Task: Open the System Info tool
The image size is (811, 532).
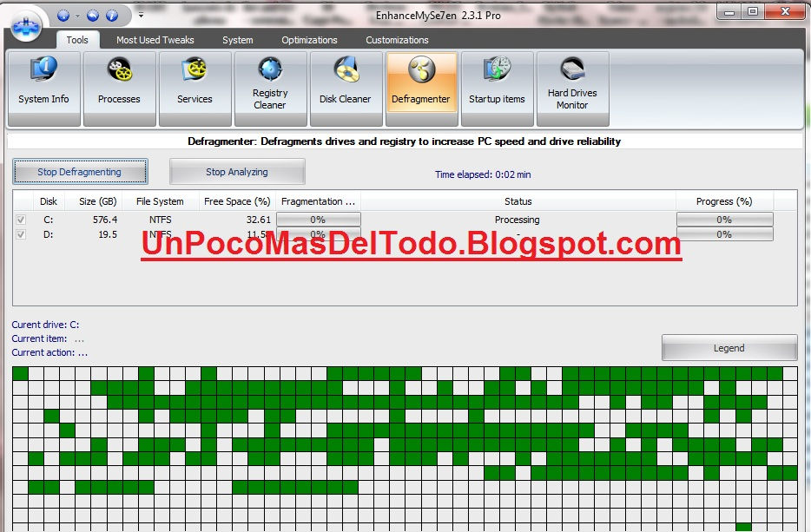Action: pyautogui.click(x=43, y=89)
